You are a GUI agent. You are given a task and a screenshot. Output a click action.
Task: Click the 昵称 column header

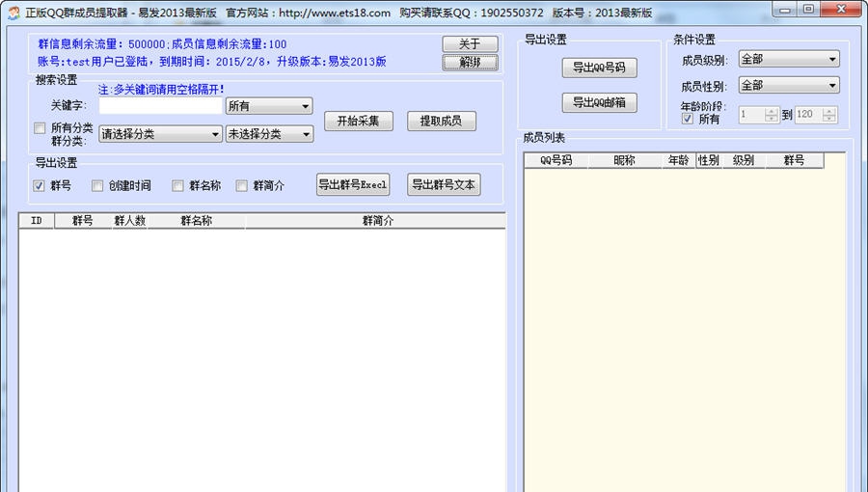pyautogui.click(x=625, y=160)
